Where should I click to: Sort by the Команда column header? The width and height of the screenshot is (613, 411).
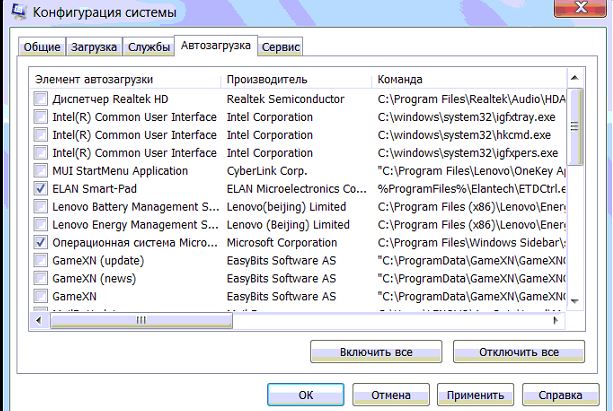(x=469, y=79)
